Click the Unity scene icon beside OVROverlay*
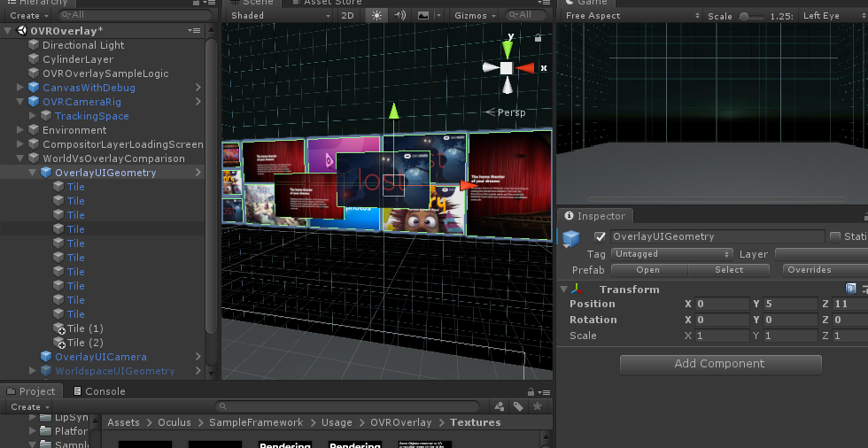 coord(22,30)
